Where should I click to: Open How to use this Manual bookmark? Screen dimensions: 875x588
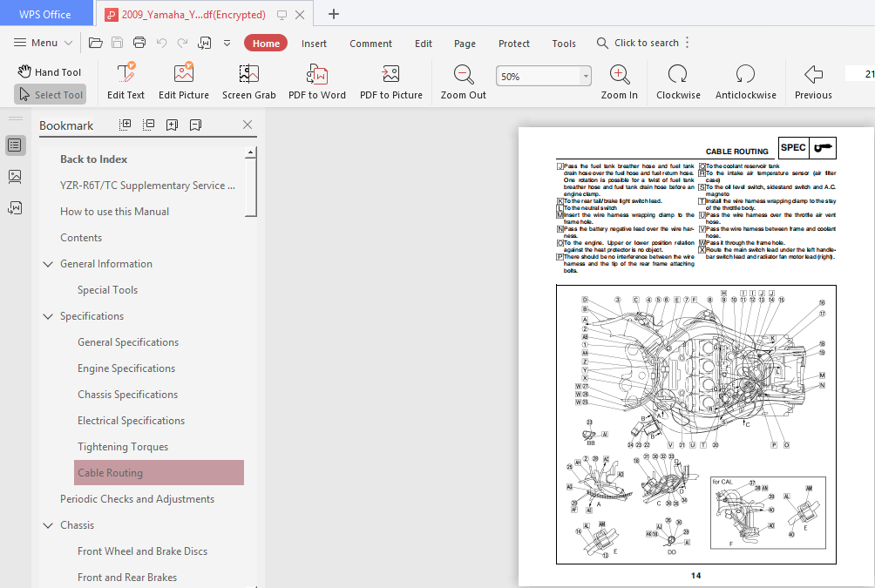tap(114, 212)
